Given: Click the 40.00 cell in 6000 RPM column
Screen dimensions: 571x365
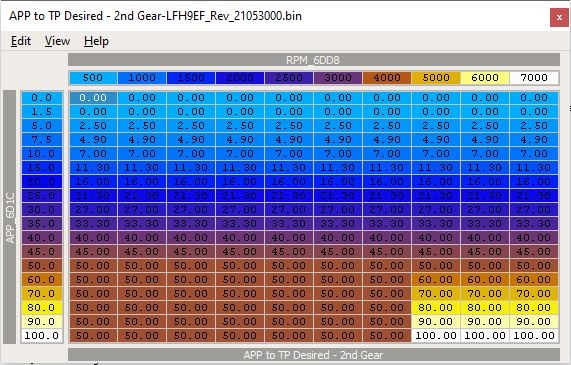Looking at the screenshot, I should (485, 238).
